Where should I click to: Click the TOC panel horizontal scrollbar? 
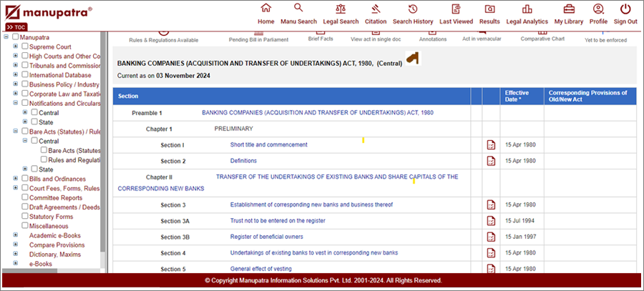29,271
